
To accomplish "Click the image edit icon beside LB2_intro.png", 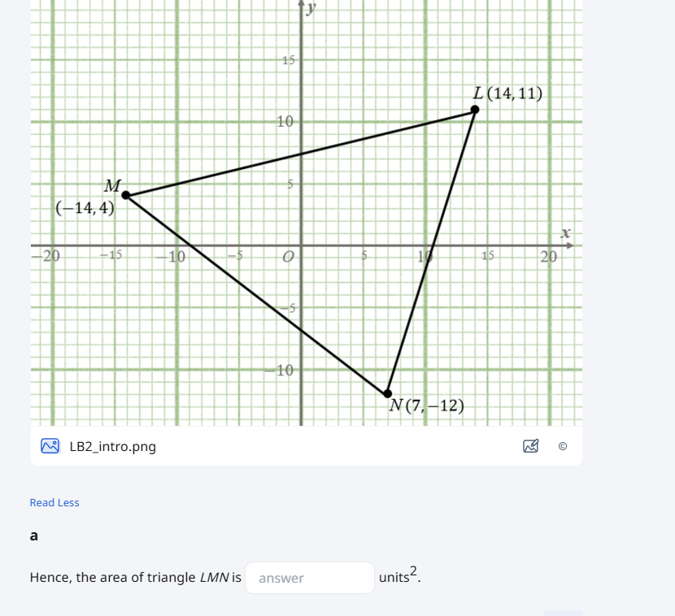I will 531,446.
